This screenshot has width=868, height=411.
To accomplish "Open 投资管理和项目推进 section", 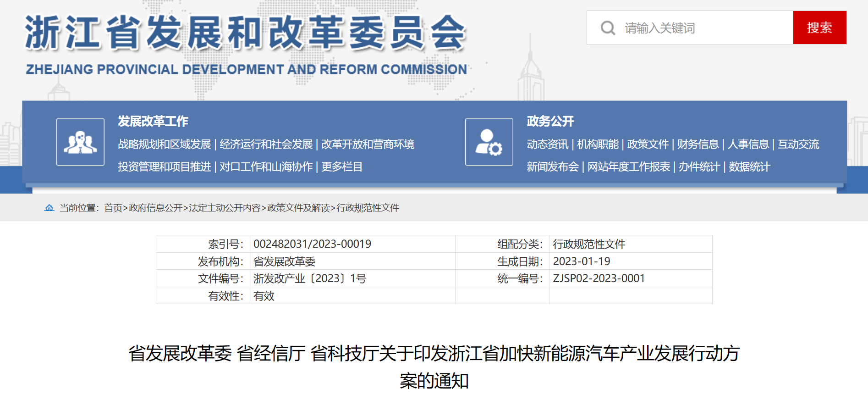I will pyautogui.click(x=165, y=167).
